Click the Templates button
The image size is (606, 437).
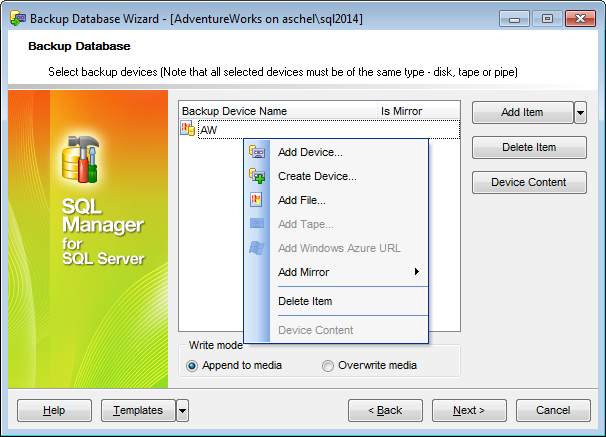point(138,410)
